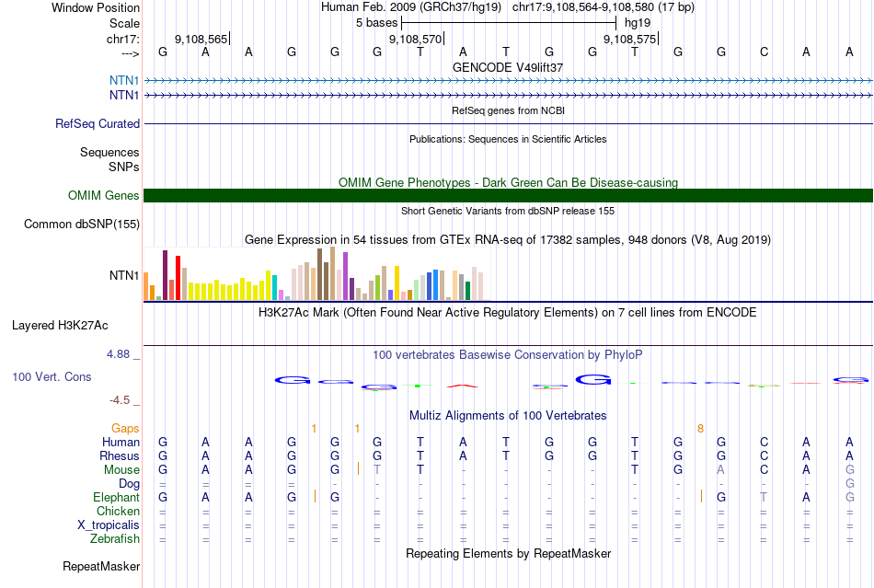Click the 4.88 PhyloP upper scale value
The width and height of the screenshot is (874, 588).
[x=118, y=354]
